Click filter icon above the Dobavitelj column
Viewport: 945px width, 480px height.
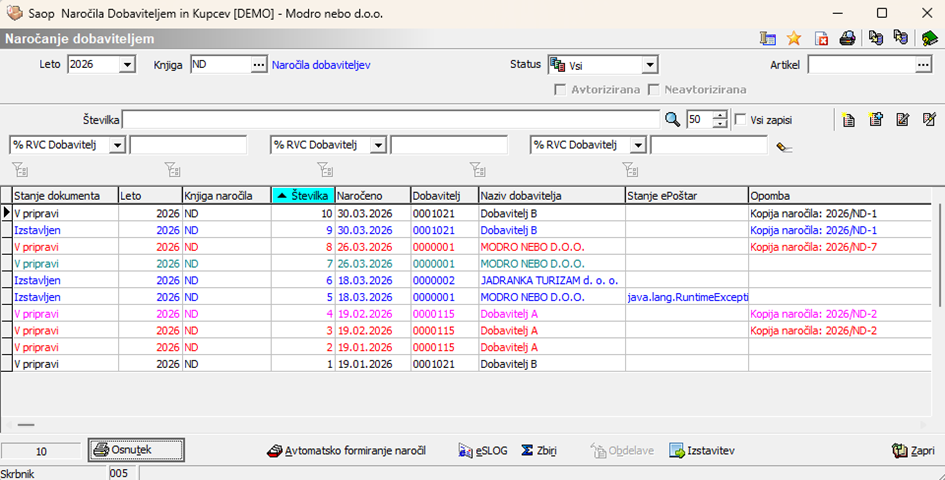coord(477,169)
